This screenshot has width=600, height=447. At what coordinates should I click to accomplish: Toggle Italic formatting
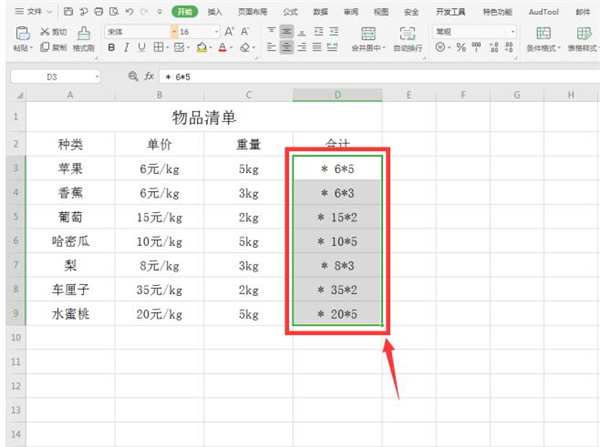[x=126, y=47]
